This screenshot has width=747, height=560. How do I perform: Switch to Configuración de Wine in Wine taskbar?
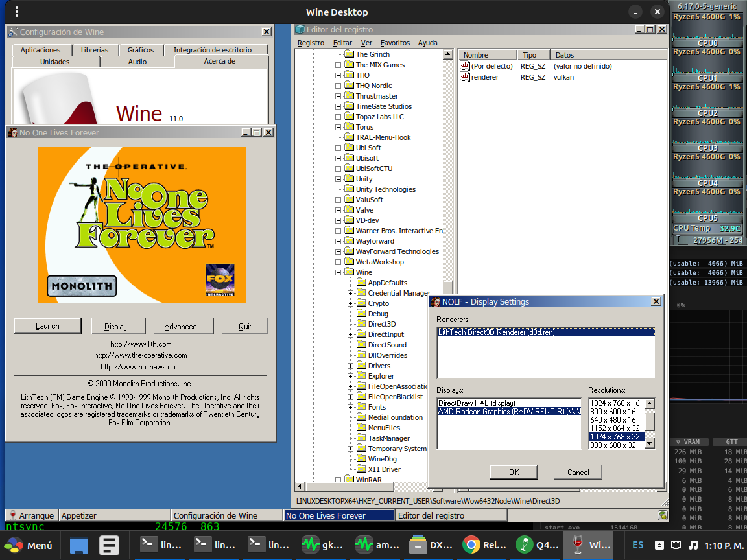point(227,515)
